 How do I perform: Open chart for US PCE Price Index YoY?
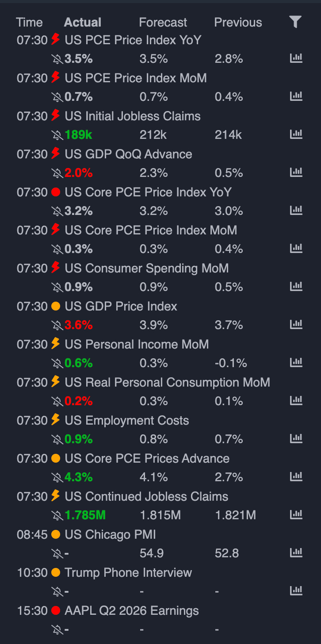[296, 59]
